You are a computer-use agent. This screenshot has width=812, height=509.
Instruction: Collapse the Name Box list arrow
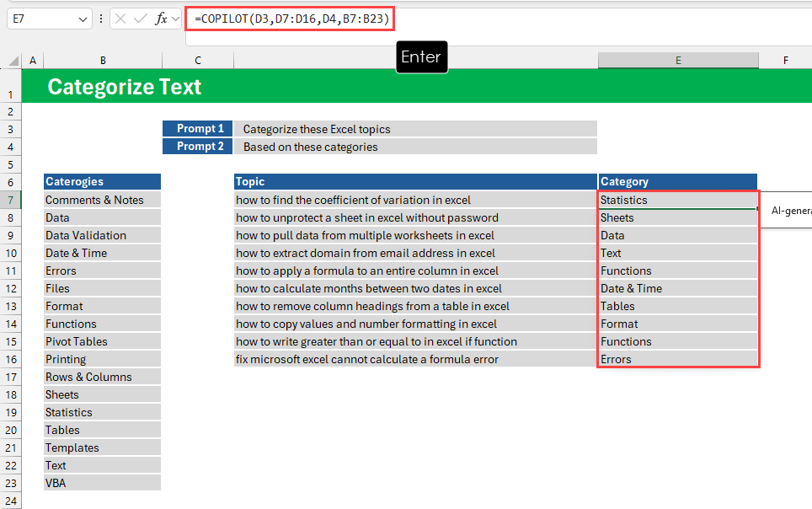(x=83, y=18)
